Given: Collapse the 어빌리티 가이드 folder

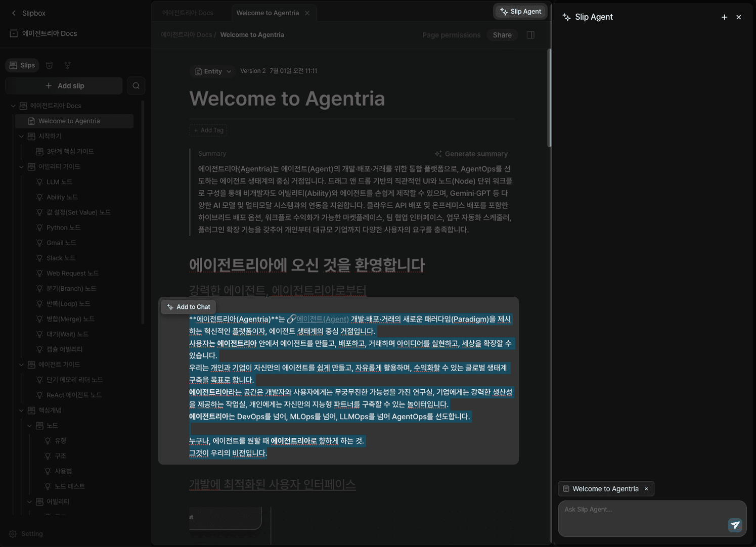Looking at the screenshot, I should click(x=22, y=167).
